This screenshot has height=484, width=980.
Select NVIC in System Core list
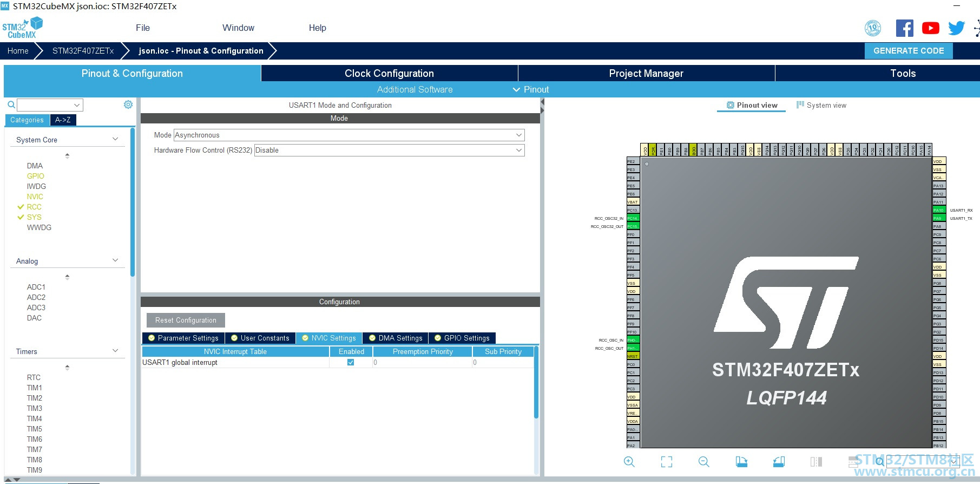click(x=35, y=197)
